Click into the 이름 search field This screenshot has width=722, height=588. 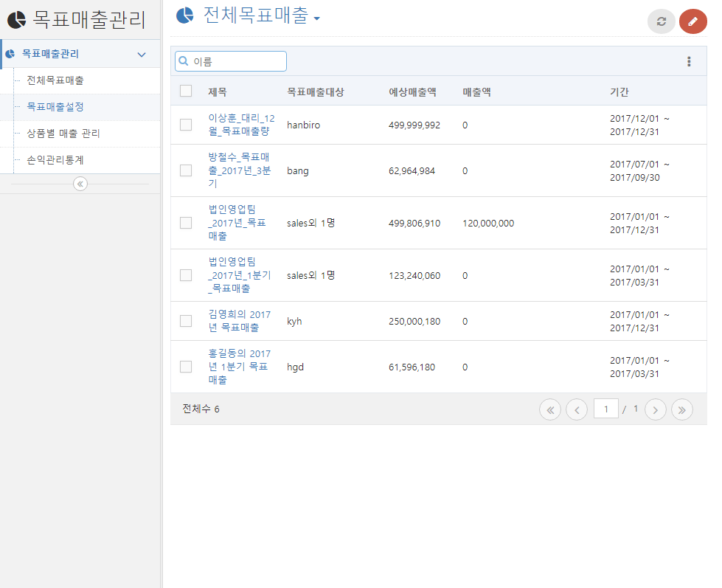tap(231, 61)
